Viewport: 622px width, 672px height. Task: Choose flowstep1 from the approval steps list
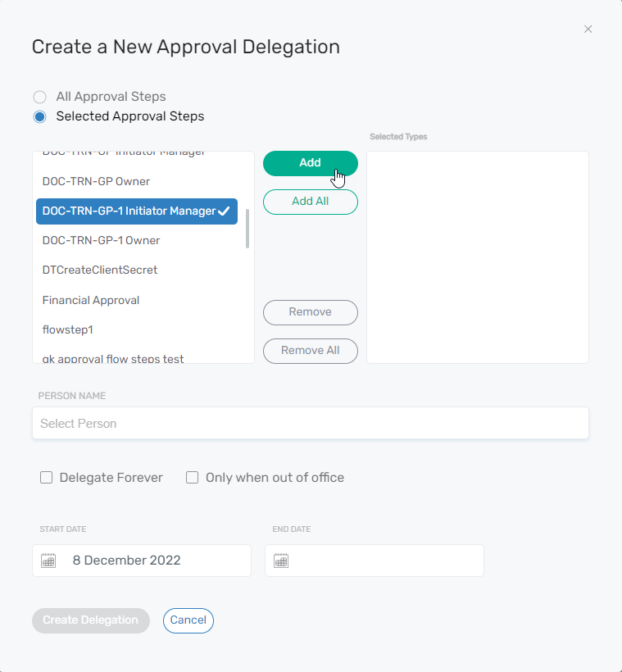point(67,329)
